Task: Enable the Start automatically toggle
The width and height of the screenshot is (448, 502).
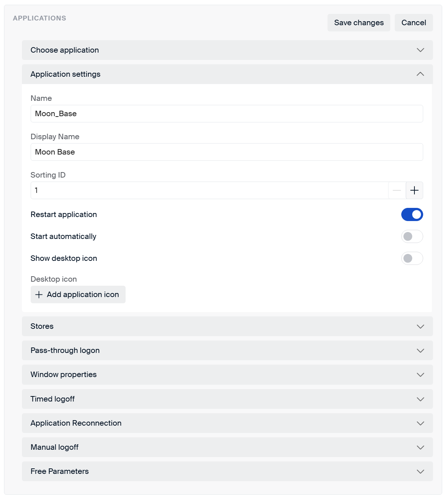Action: (x=412, y=236)
